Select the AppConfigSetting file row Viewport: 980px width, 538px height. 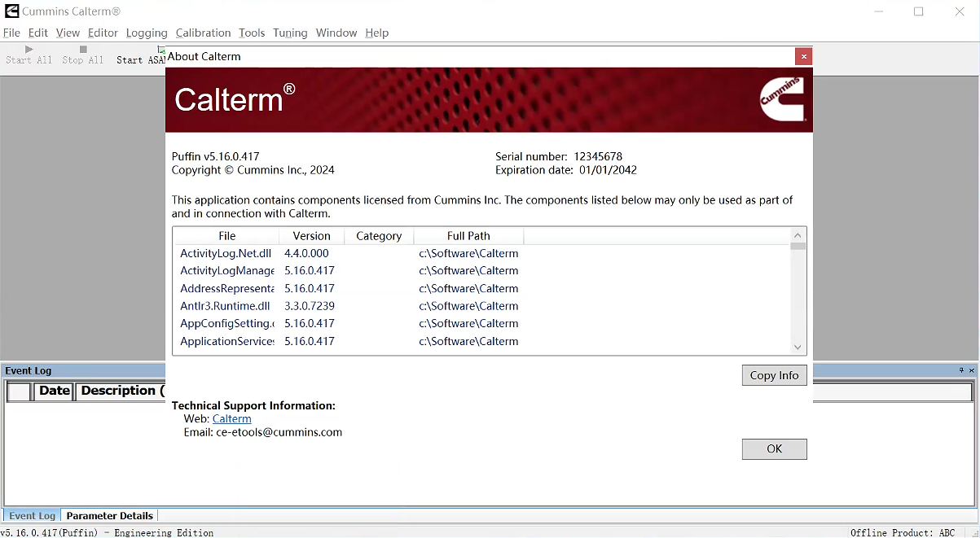227,324
